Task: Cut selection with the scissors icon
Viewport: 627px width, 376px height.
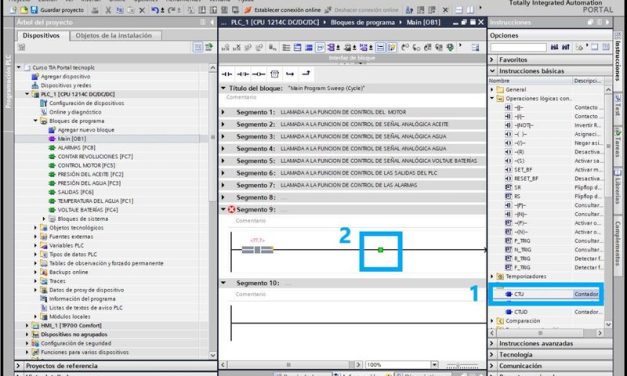Action: pos(108,10)
